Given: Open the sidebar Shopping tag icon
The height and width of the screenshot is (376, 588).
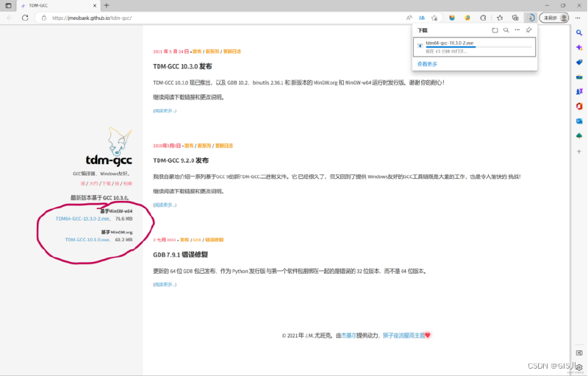Looking at the screenshot, I should click(x=579, y=63).
